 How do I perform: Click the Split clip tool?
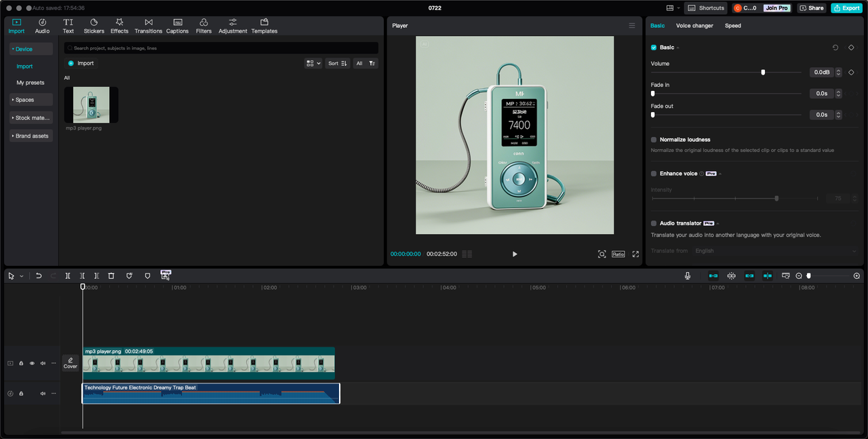68,276
